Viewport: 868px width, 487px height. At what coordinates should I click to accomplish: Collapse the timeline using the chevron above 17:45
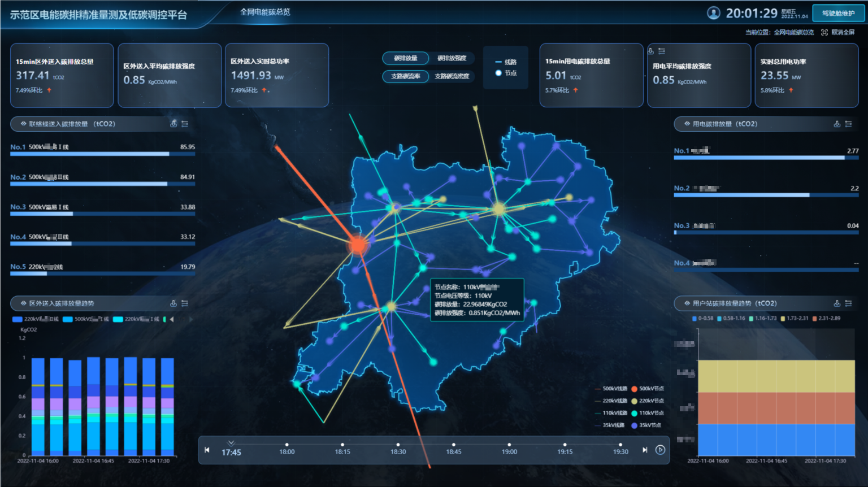tap(231, 443)
